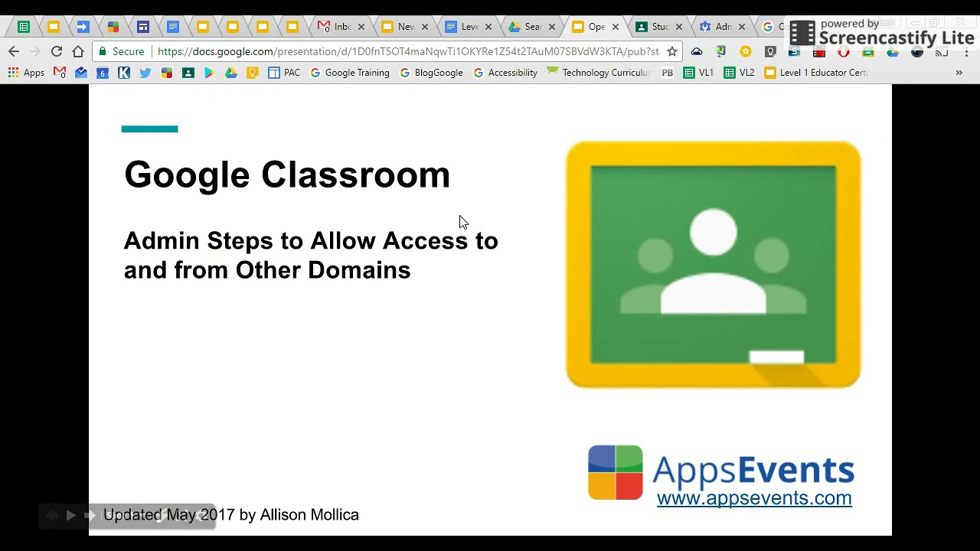Open the Google Play bookmark icon
980x551 pixels.
click(x=209, y=73)
